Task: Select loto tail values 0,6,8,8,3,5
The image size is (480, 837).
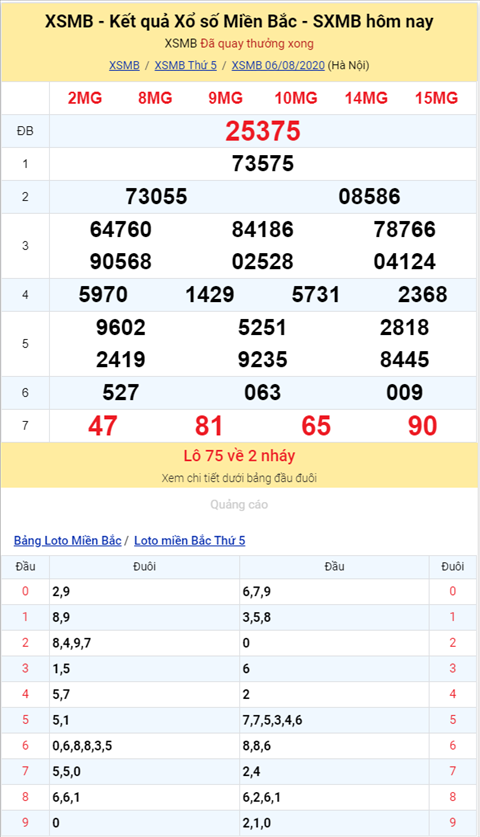Action: [x=82, y=746]
